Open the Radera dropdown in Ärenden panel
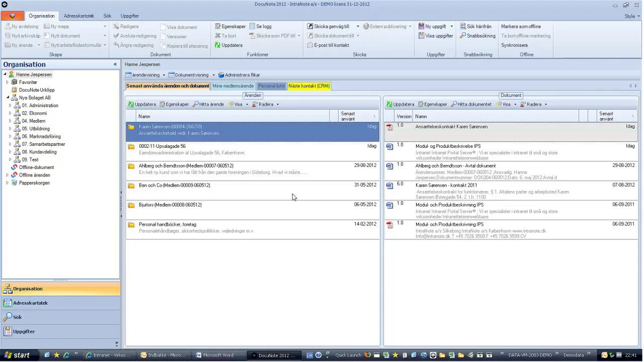Image resolution: width=644 pixels, height=362 pixels. click(x=278, y=105)
